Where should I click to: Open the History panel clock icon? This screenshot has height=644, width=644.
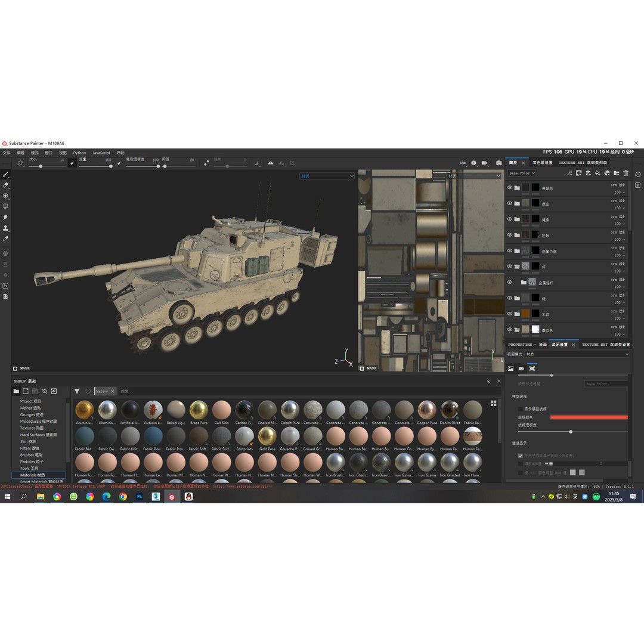click(638, 174)
